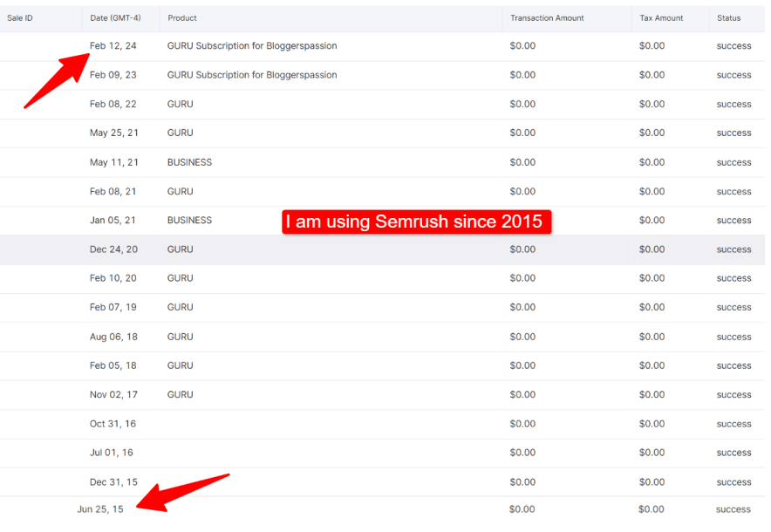Click the "Sale ID" column header
Image resolution: width=771 pixels, height=532 pixels.
click(x=19, y=17)
